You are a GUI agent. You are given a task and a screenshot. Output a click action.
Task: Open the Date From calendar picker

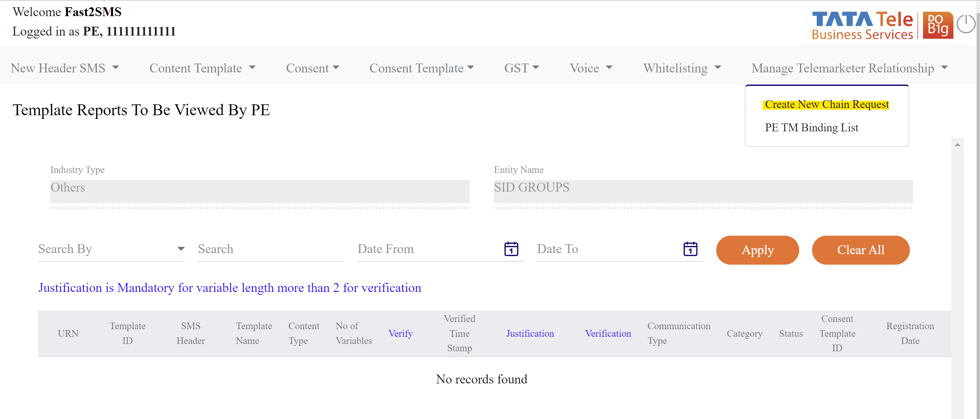511,249
